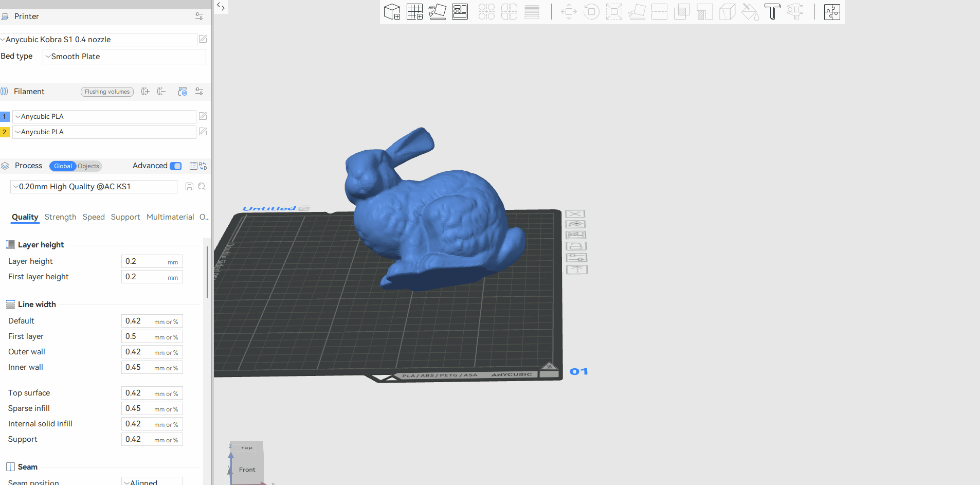
Task: Click the add filament icon
Action: (x=146, y=92)
